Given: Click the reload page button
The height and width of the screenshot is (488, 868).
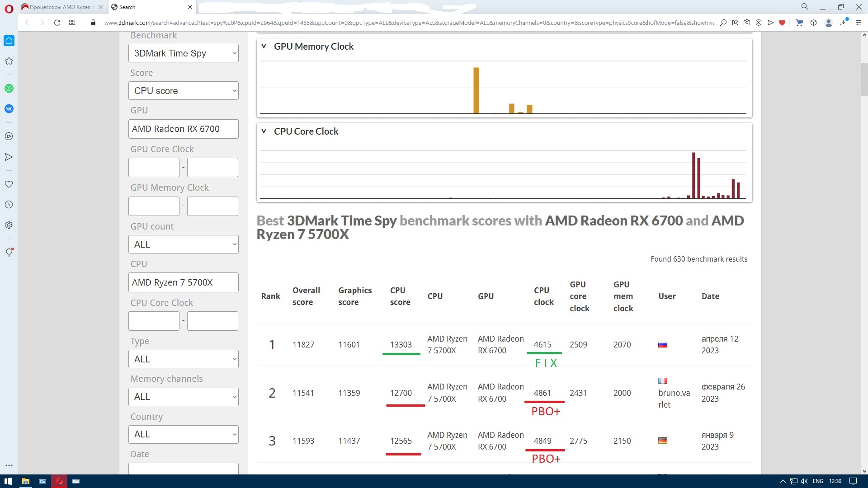Looking at the screenshot, I should point(57,23).
